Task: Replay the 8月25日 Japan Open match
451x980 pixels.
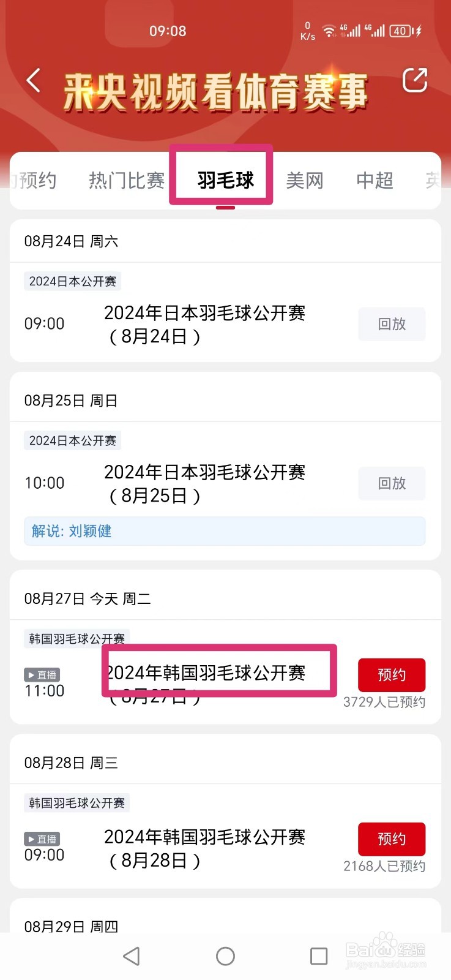Action: pos(392,483)
